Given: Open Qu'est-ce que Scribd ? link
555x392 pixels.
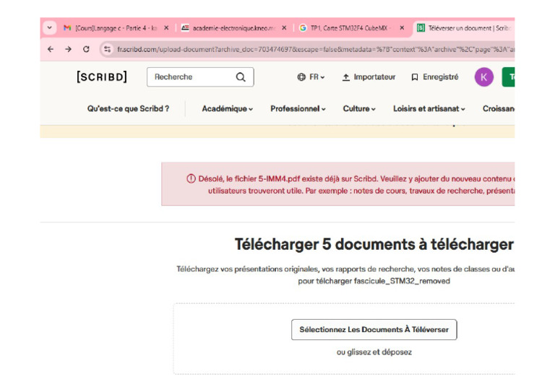Looking at the screenshot, I should 128,109.
